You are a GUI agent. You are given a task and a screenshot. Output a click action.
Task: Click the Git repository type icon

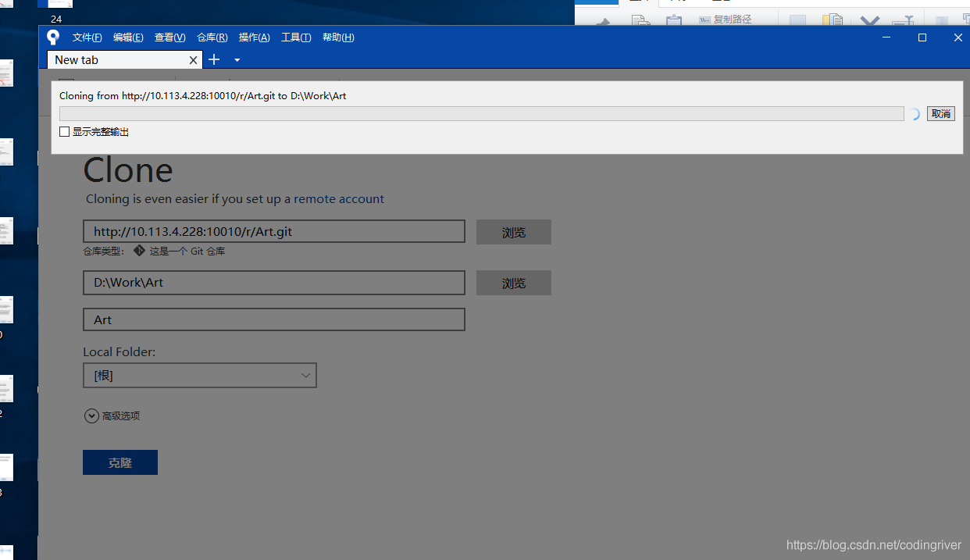point(139,251)
